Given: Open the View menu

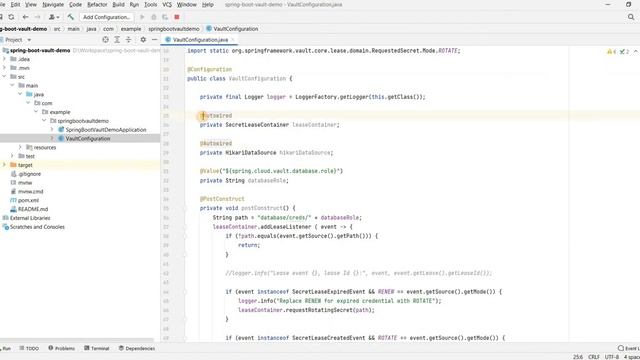Looking at the screenshot, I should pyautogui.click(x=31, y=4).
